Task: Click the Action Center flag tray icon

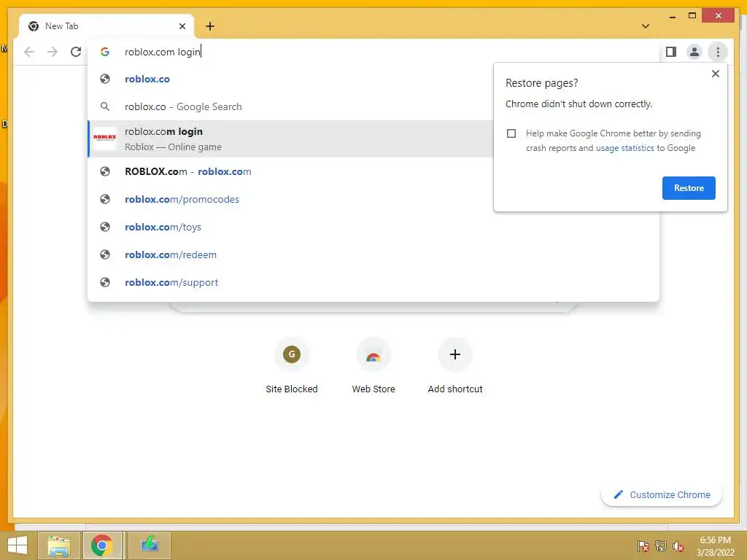Action: coord(643,545)
